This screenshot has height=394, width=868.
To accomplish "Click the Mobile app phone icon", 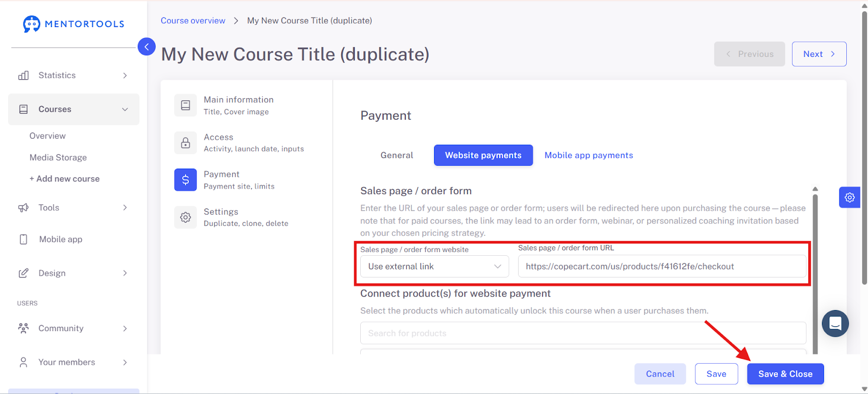I will click(23, 240).
